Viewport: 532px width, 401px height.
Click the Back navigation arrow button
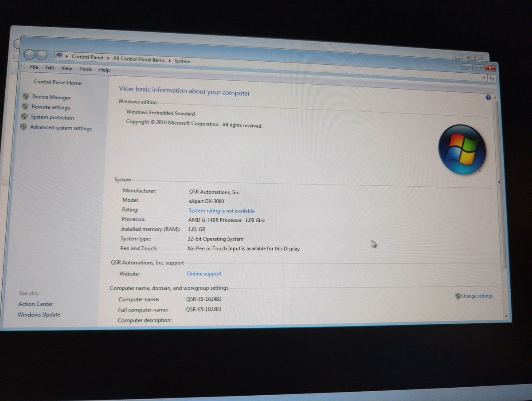[x=30, y=54]
